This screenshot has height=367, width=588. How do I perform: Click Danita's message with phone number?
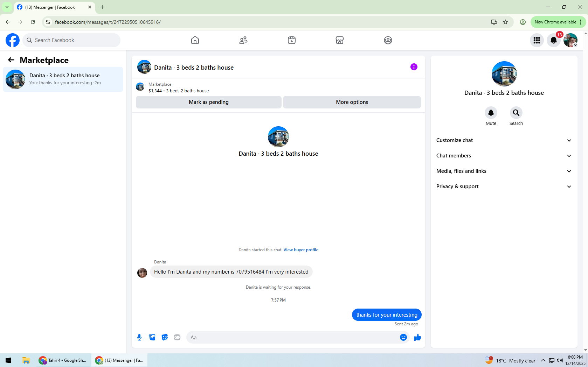[231, 272]
